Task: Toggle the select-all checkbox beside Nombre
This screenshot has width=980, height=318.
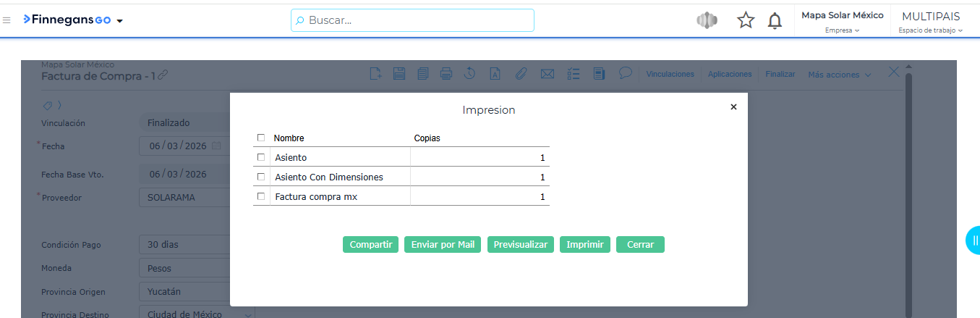Action: [x=261, y=138]
